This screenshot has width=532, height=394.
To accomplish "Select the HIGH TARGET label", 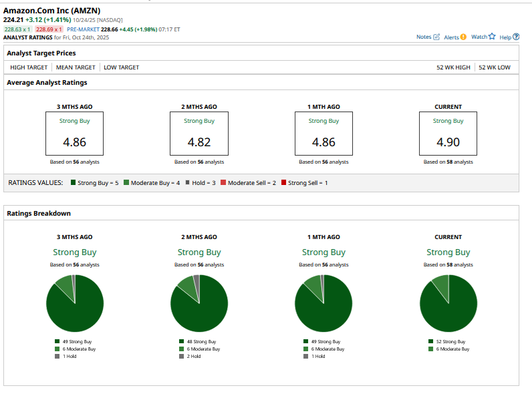I will (29, 67).
